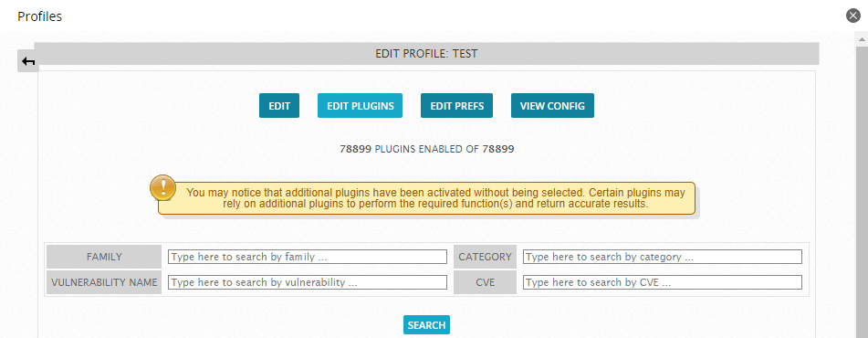The width and height of the screenshot is (868, 338).
Task: Click the CVE label cell
Action: (485, 282)
